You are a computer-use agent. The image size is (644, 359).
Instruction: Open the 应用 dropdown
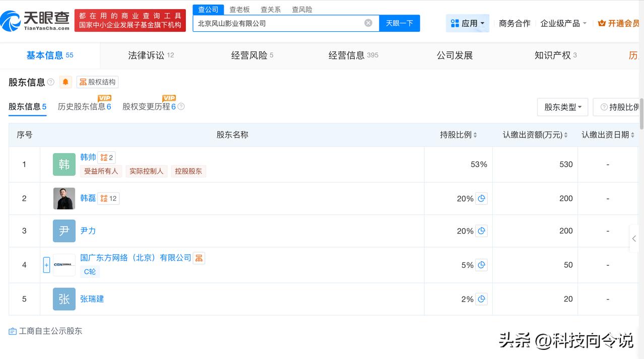[x=467, y=23]
